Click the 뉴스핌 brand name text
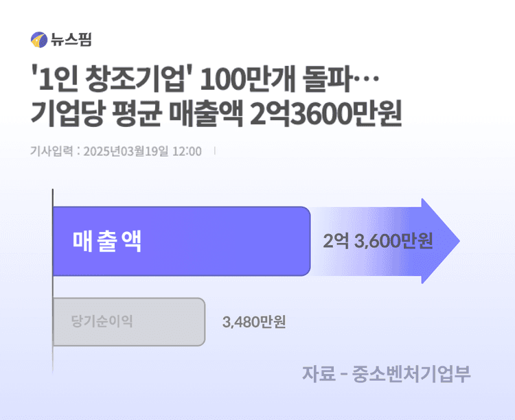 pyautogui.click(x=71, y=40)
